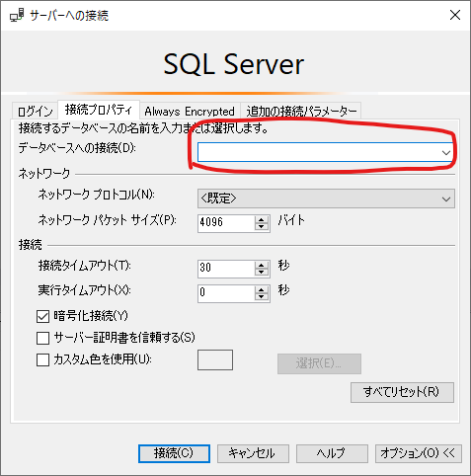The height and width of the screenshot is (476, 471).
Task: Uncheck the 暗号化接続 checkbox
Action: pyautogui.click(x=42, y=316)
